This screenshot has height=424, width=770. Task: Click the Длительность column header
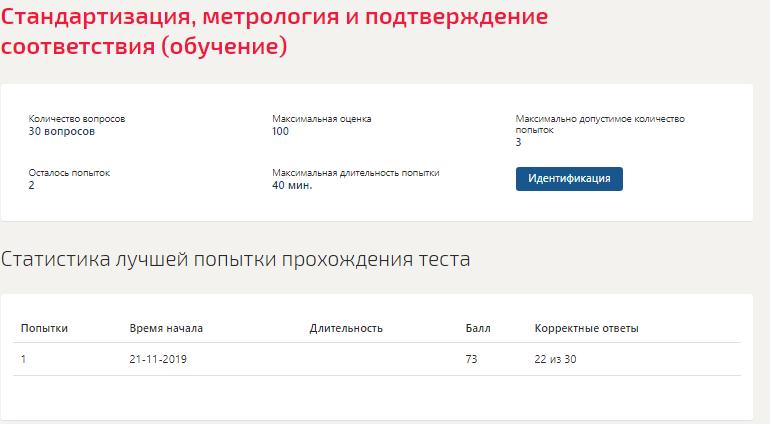[x=346, y=328]
